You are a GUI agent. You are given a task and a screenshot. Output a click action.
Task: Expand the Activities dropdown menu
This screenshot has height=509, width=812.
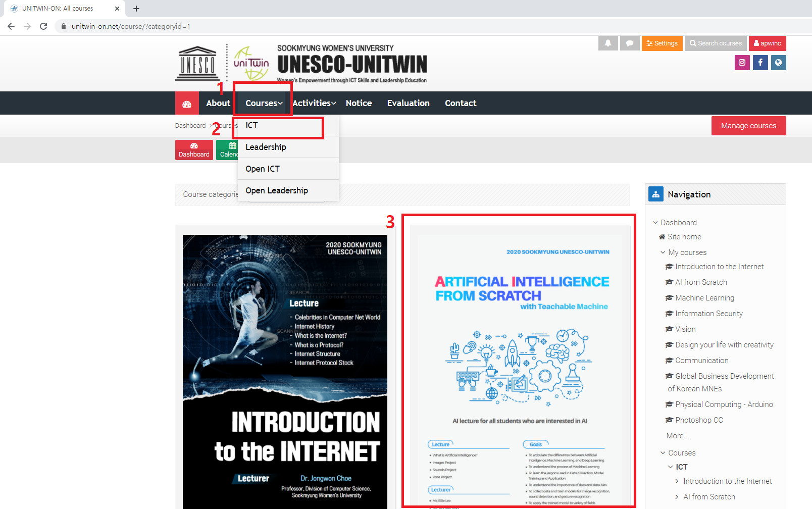click(314, 103)
